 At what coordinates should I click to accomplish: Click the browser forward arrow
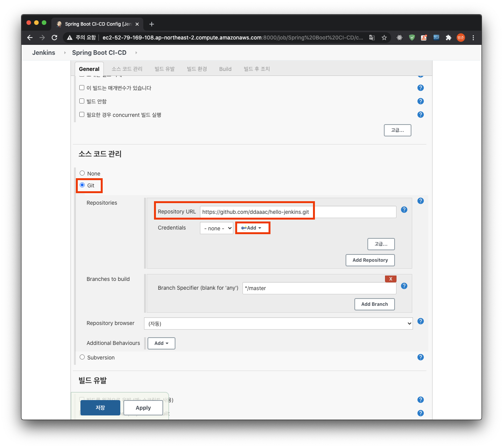pos(42,38)
